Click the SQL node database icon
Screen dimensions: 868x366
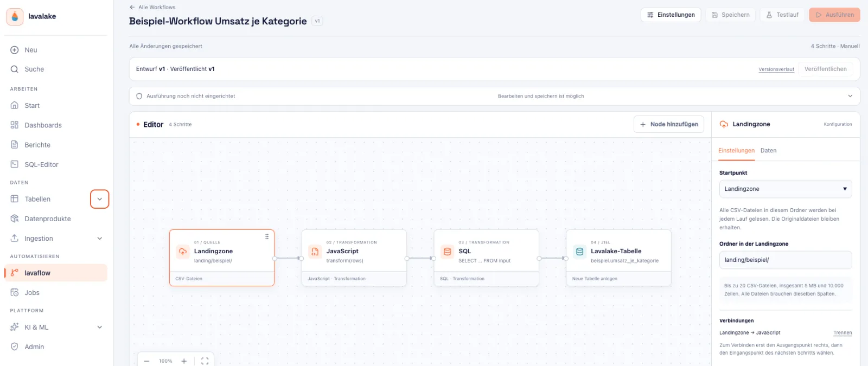point(448,252)
